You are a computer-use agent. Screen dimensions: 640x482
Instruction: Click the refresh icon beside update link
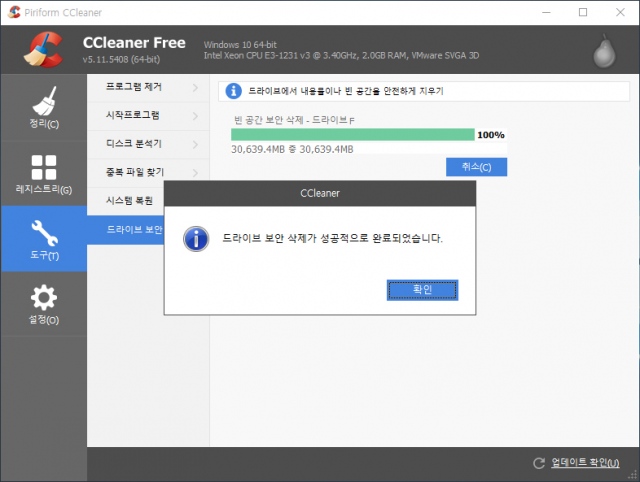coord(539,463)
